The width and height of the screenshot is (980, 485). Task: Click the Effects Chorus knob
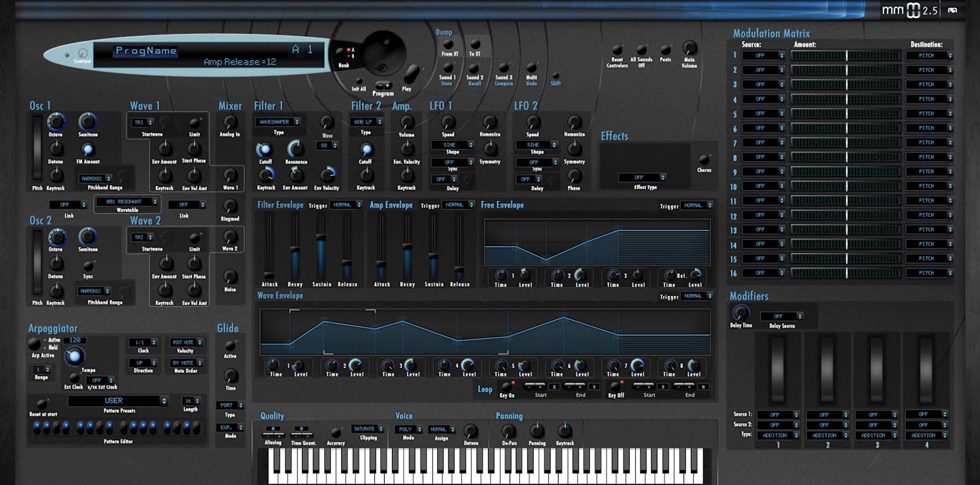coord(704,160)
